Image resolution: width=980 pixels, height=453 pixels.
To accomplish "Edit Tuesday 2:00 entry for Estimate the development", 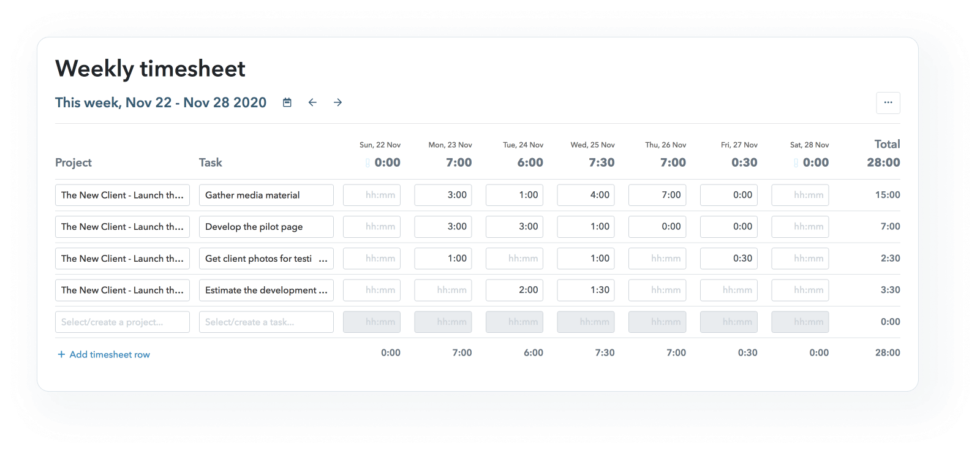I will [x=514, y=290].
